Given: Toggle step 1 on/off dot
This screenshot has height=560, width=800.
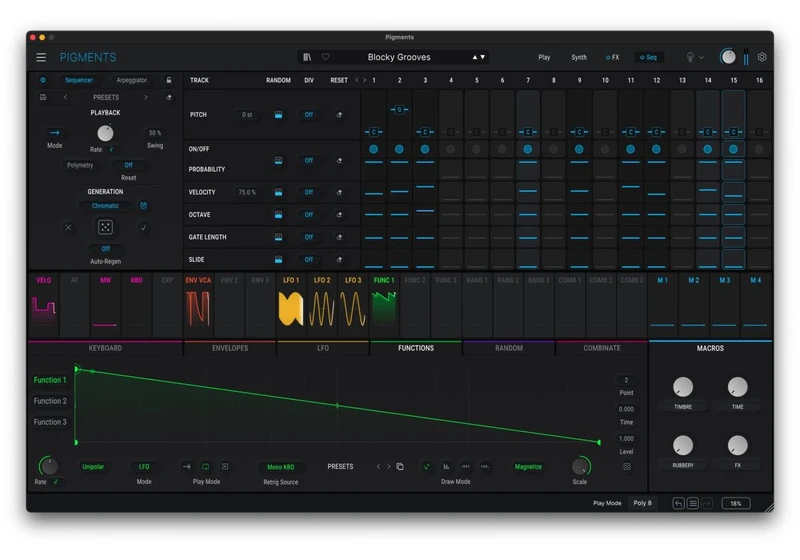Looking at the screenshot, I should (x=373, y=149).
